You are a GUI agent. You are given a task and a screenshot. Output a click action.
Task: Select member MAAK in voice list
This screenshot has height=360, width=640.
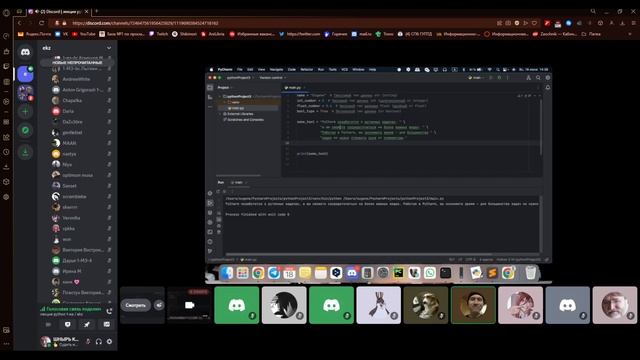click(x=82, y=143)
